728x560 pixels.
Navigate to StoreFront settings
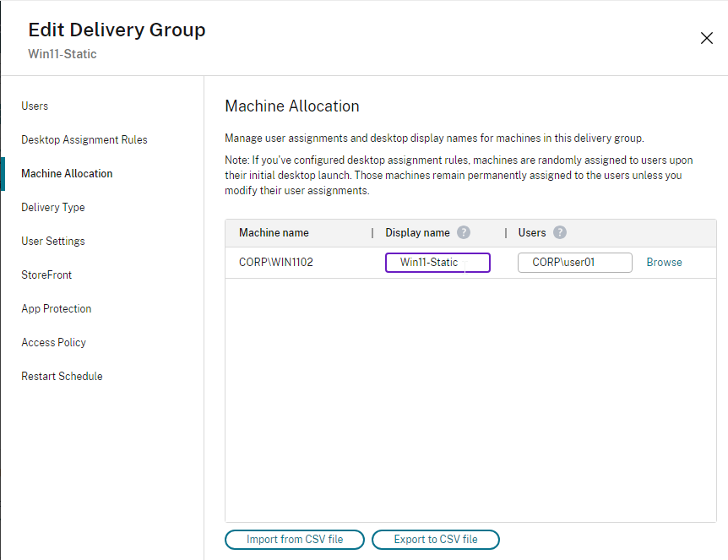(x=46, y=275)
